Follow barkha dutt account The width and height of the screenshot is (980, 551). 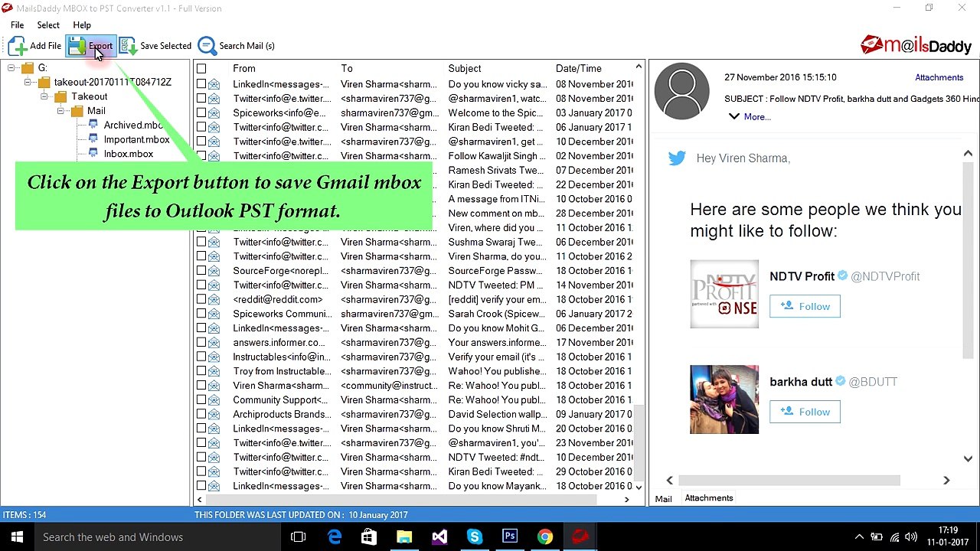[x=805, y=412]
